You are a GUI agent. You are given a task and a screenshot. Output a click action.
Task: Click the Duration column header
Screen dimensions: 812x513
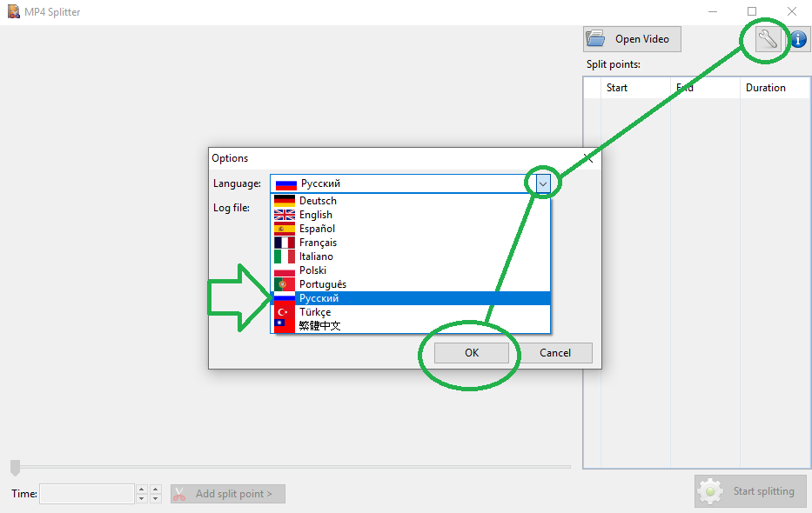[x=765, y=88]
